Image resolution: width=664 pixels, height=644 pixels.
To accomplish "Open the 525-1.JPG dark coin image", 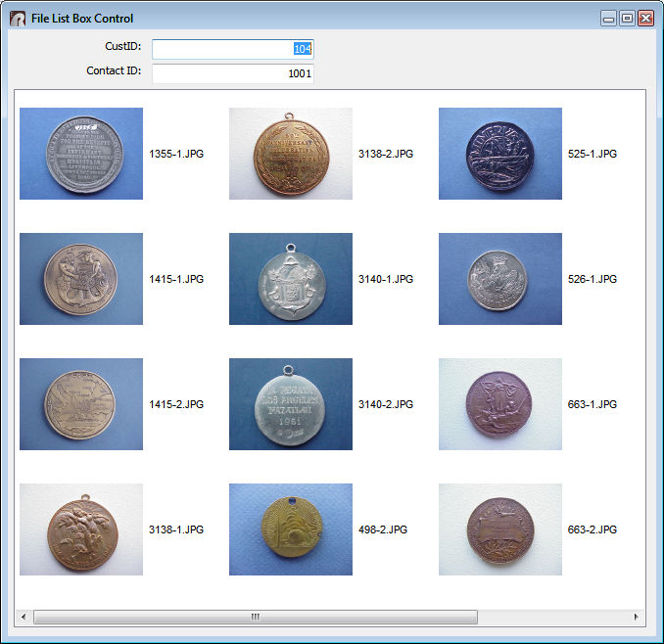I will [x=500, y=154].
